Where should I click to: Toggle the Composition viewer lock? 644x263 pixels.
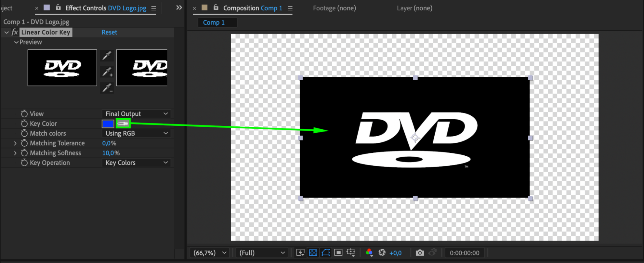coord(216,7)
